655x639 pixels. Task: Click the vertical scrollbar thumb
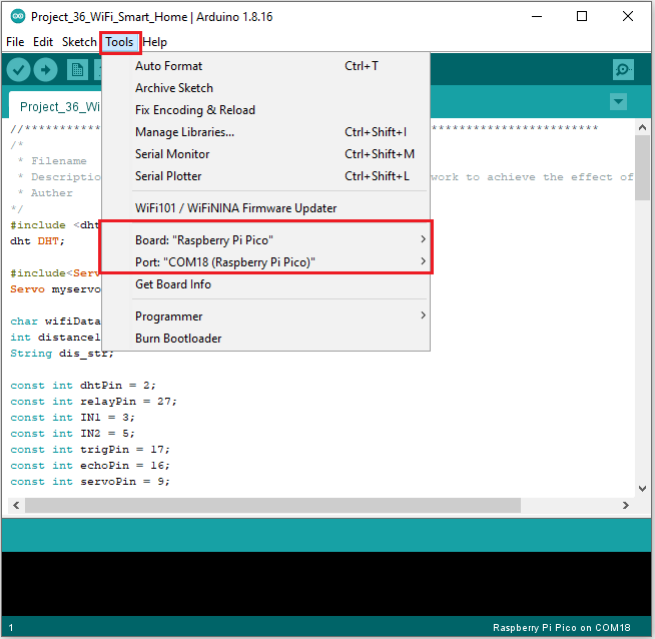click(x=642, y=168)
